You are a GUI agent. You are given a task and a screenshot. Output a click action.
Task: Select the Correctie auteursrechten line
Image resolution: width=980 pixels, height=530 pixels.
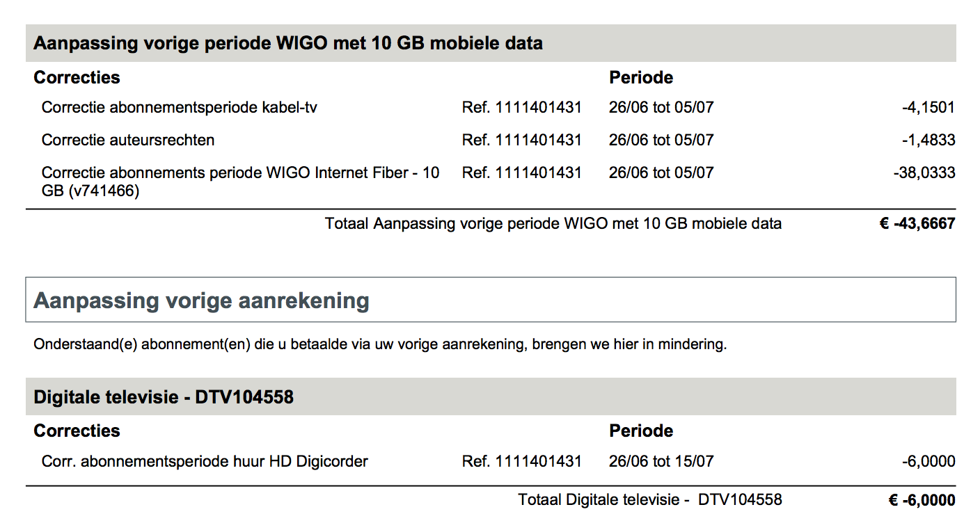pyautogui.click(x=128, y=140)
